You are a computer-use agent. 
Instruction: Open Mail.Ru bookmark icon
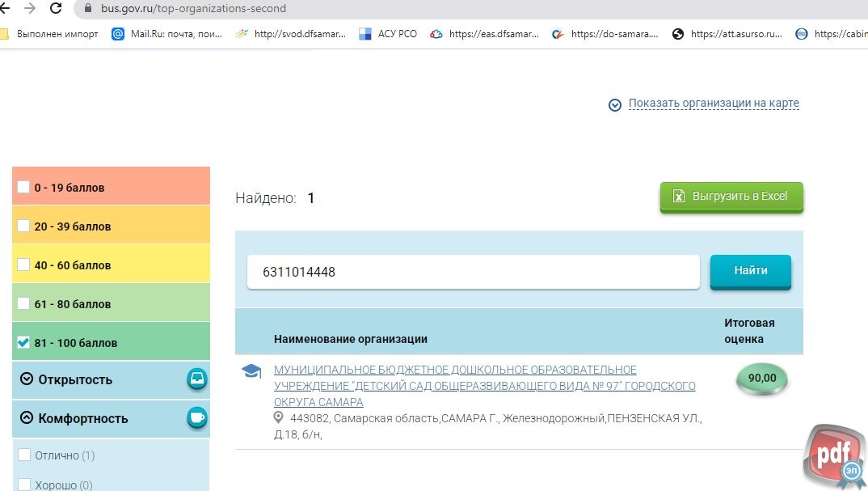(x=118, y=34)
